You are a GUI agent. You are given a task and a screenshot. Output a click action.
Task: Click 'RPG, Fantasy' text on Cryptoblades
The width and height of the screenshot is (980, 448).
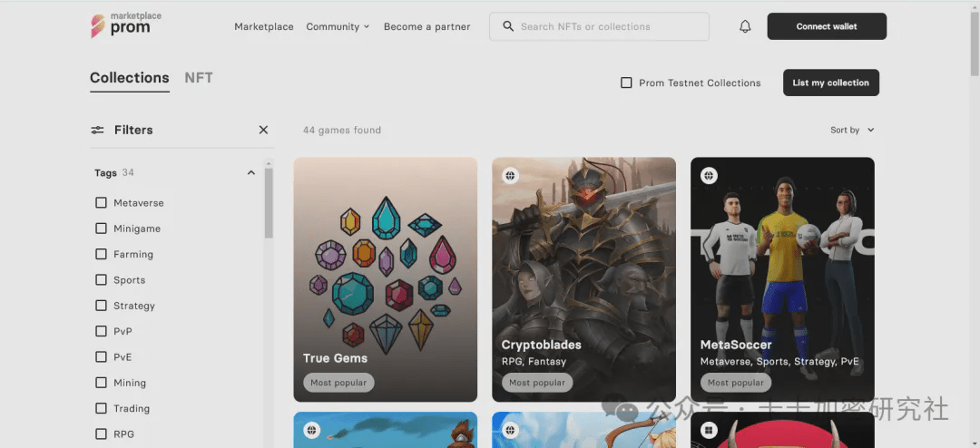tap(534, 361)
